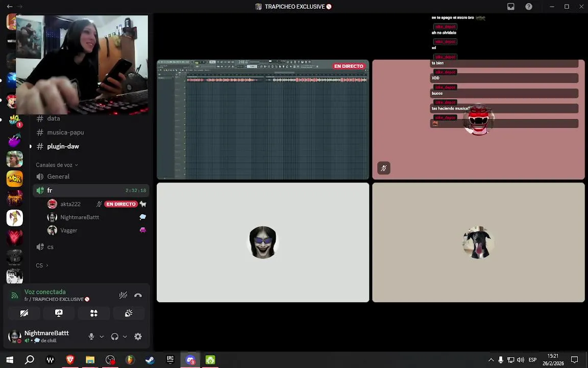588x368 pixels.
Task: Select the fr voice channel
Action: point(91,190)
